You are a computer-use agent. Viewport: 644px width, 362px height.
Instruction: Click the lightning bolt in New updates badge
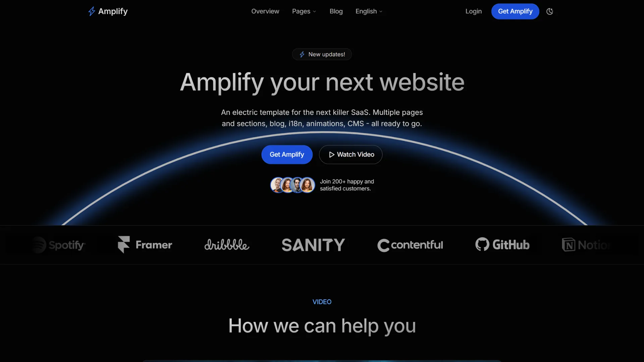pyautogui.click(x=301, y=54)
